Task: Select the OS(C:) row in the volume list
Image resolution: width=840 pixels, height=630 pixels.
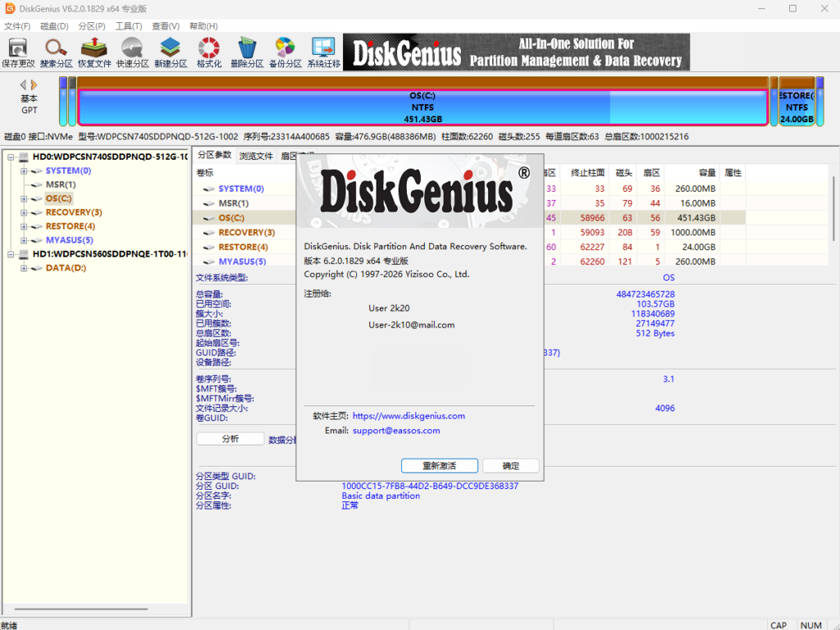Action: coord(468,218)
